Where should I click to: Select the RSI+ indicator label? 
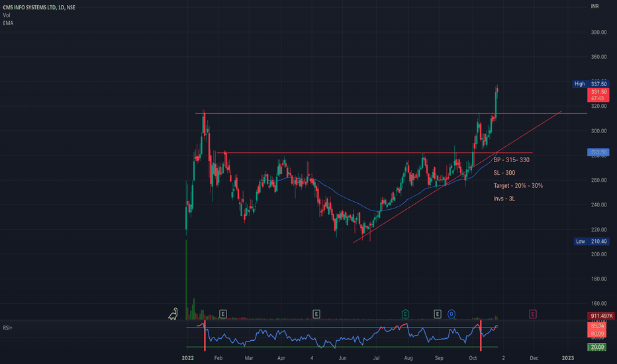click(x=7, y=328)
